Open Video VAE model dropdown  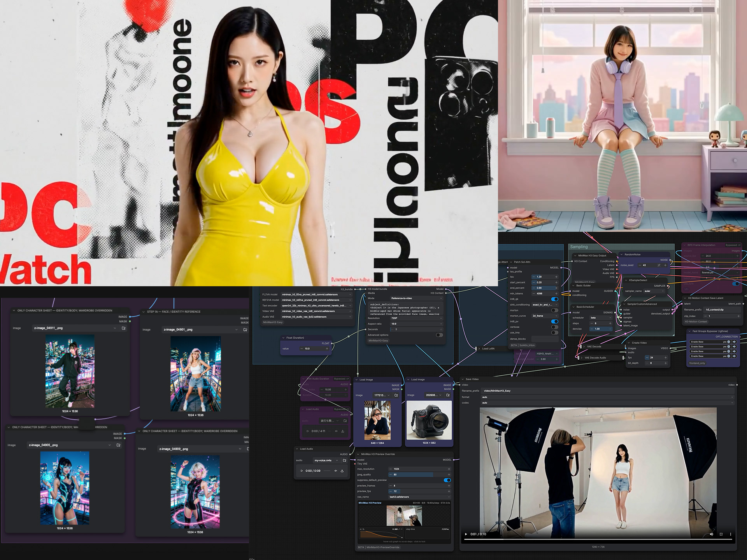(316, 311)
